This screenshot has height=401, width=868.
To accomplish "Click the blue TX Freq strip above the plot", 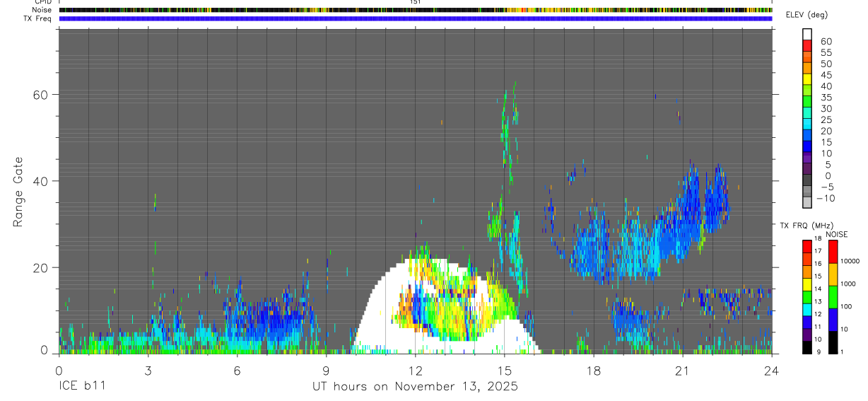I will pos(416,18).
